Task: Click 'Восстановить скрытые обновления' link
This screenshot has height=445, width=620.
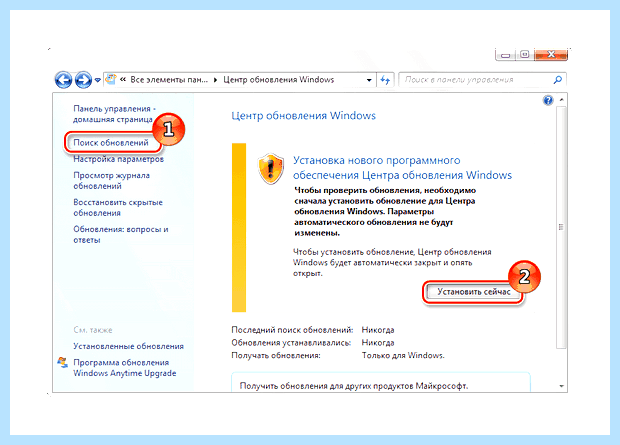Action: (118, 208)
